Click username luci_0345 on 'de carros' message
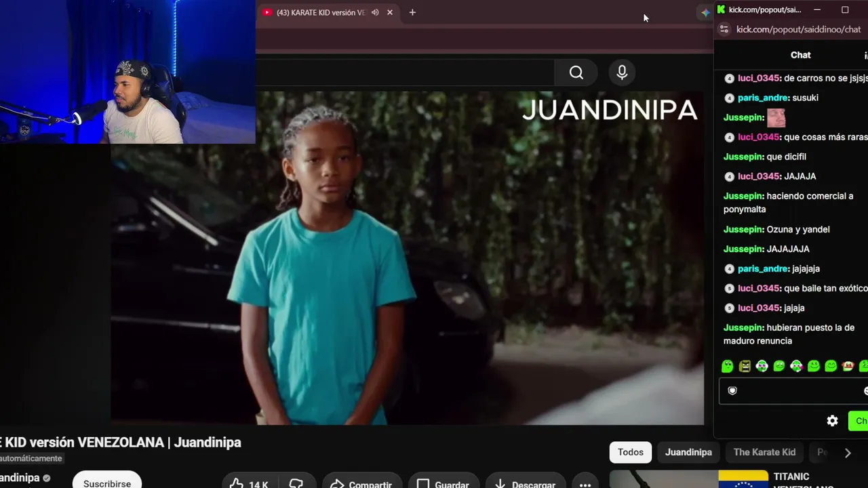Screen dimensions: 868x488 pyautogui.click(x=758, y=78)
